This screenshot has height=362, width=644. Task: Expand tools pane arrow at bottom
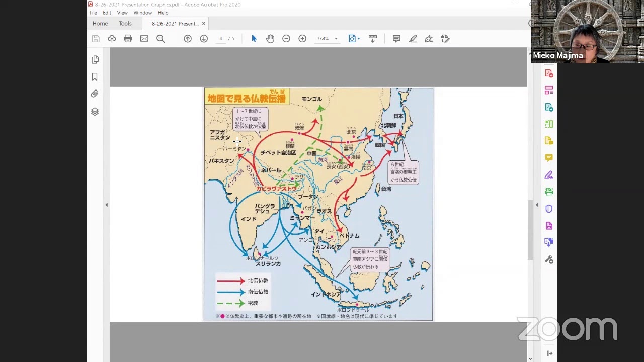(549, 353)
